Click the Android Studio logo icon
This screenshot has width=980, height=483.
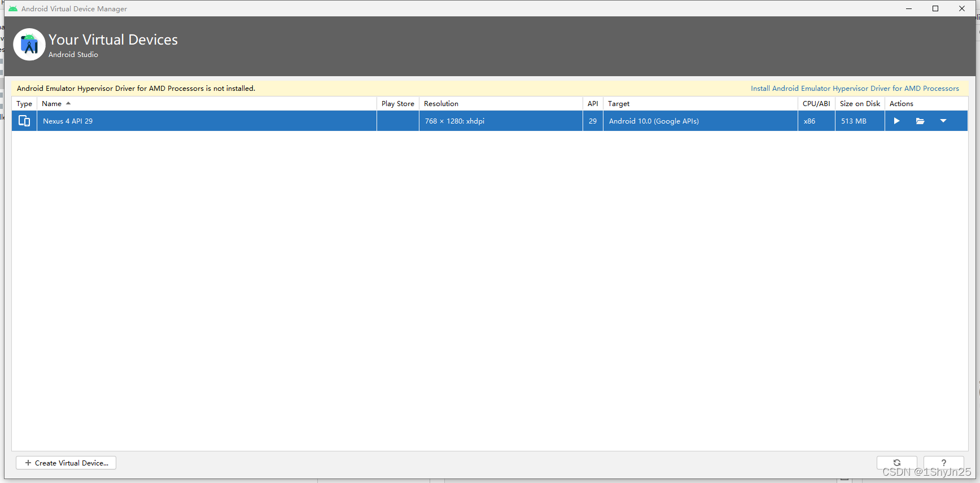29,44
